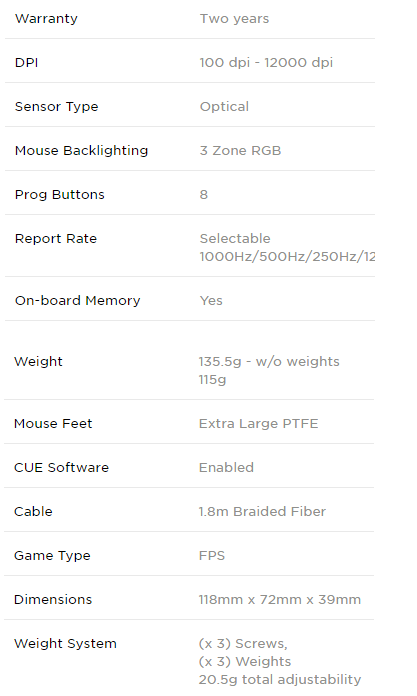Select the 'Two years' warranty value

[x=234, y=19]
